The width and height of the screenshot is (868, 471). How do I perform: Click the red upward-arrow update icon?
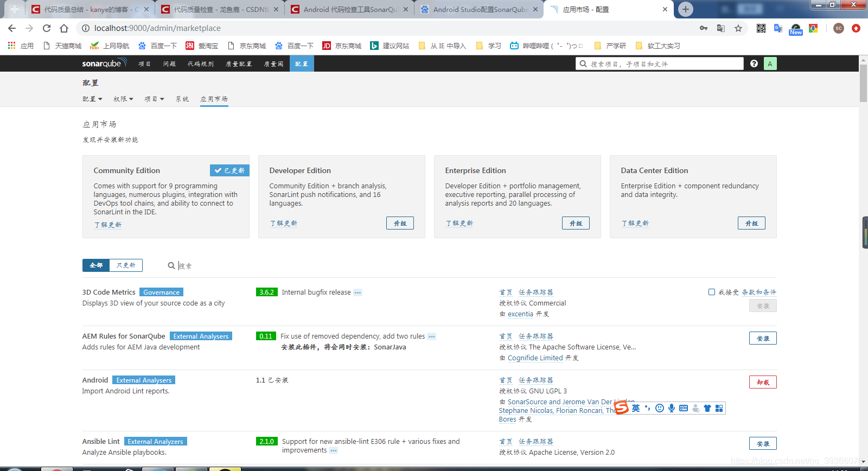pyautogui.click(x=856, y=28)
